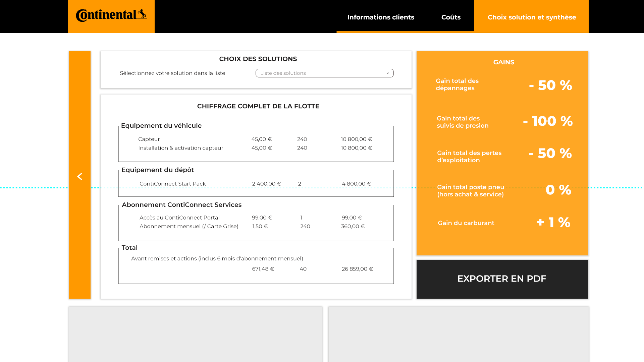Switch to Informations clients tab

380,17
